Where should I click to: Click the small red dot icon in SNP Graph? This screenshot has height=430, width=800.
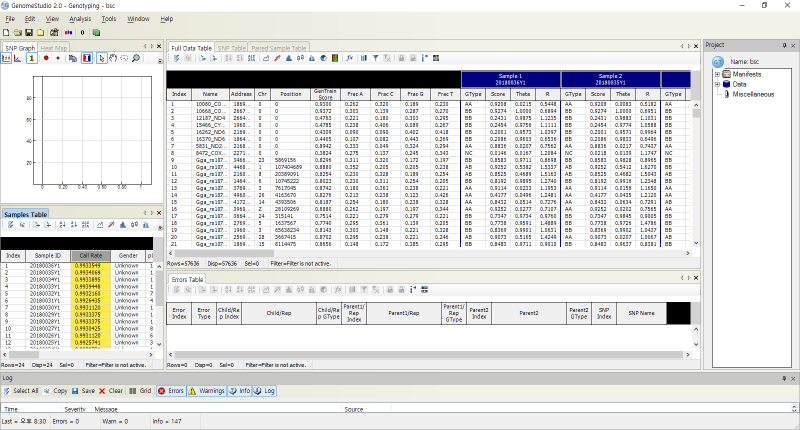tap(58, 58)
